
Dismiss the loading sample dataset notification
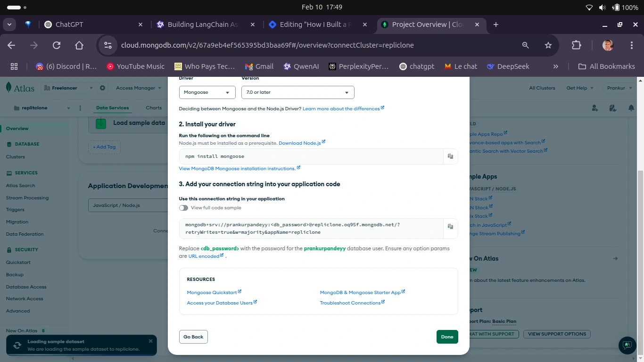pyautogui.click(x=150, y=340)
